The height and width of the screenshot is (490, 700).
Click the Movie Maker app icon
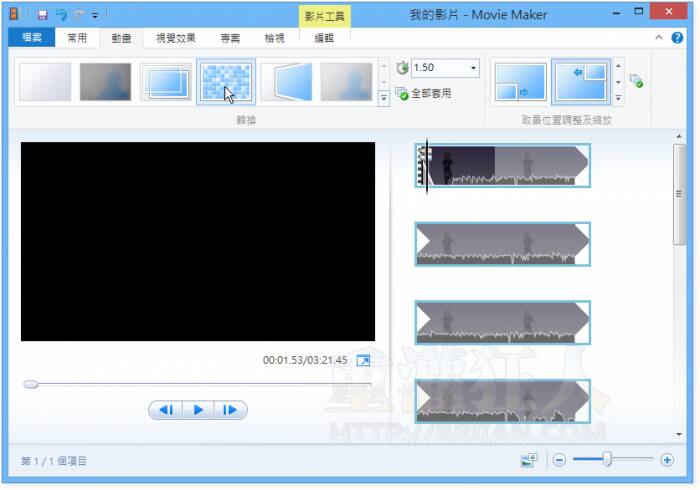14,15
